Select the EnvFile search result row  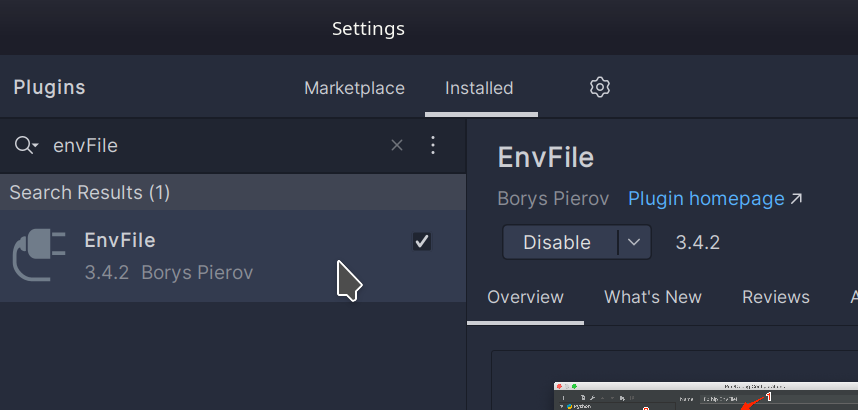[233, 256]
